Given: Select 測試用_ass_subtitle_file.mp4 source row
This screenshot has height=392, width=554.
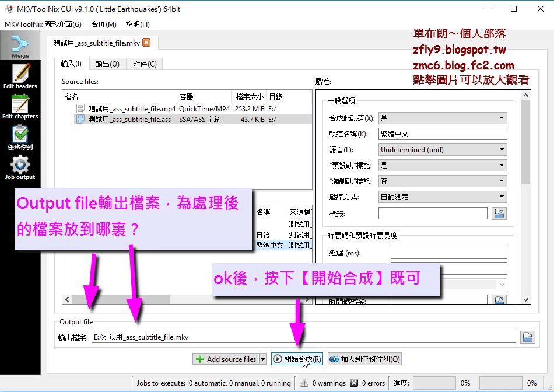Looking at the screenshot, I should tap(187, 108).
